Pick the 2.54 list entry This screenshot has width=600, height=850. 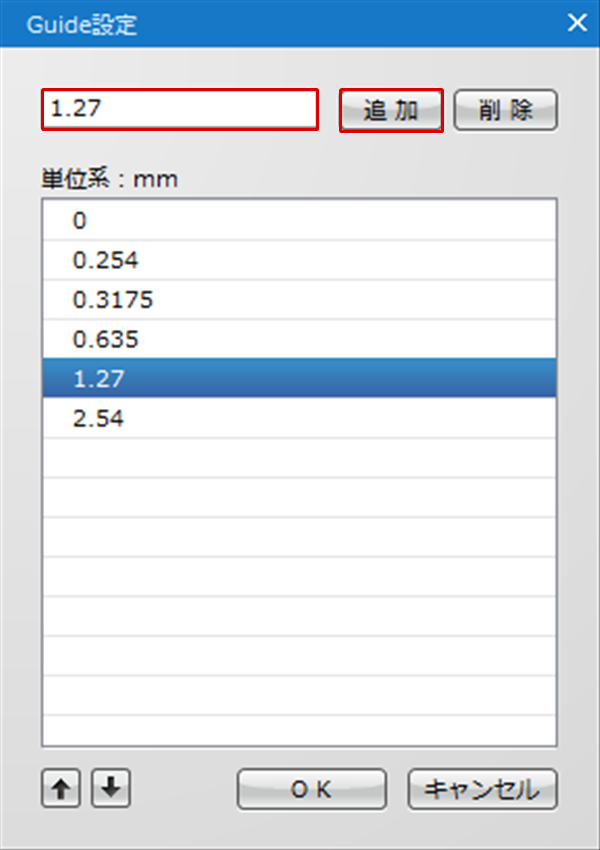[x=299, y=418]
